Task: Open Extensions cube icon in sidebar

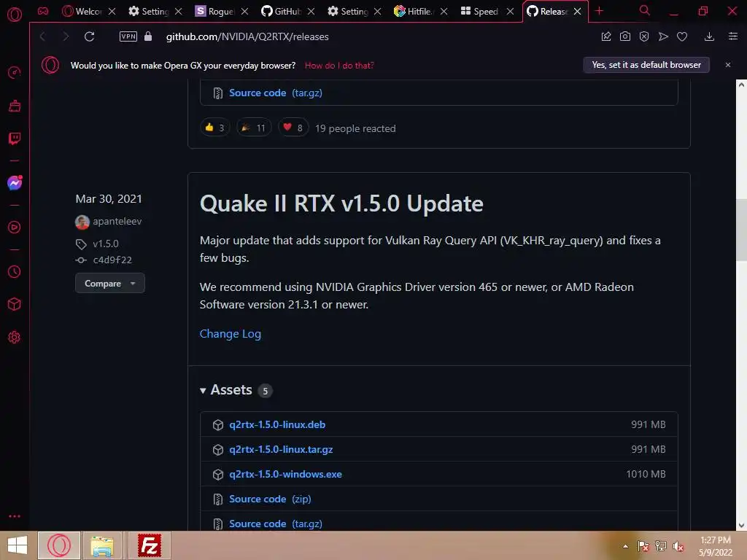Action: point(15,304)
